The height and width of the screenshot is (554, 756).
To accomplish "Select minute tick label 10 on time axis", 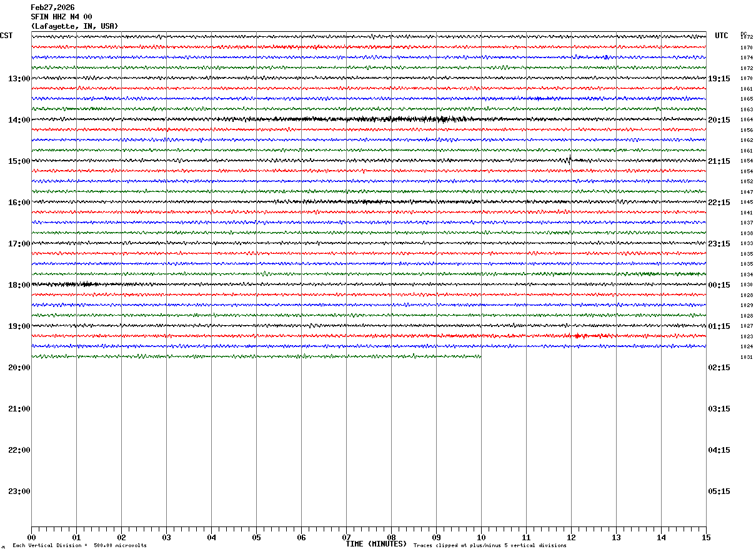I will point(481,537).
